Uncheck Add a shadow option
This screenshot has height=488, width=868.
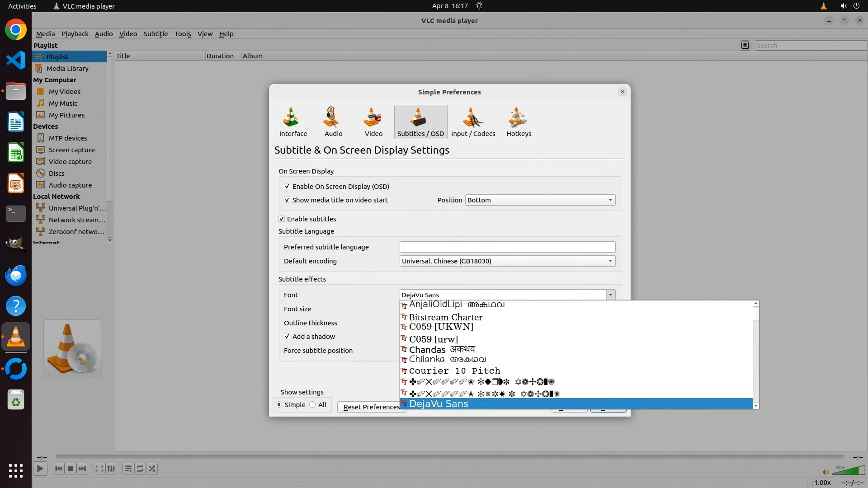(x=287, y=337)
